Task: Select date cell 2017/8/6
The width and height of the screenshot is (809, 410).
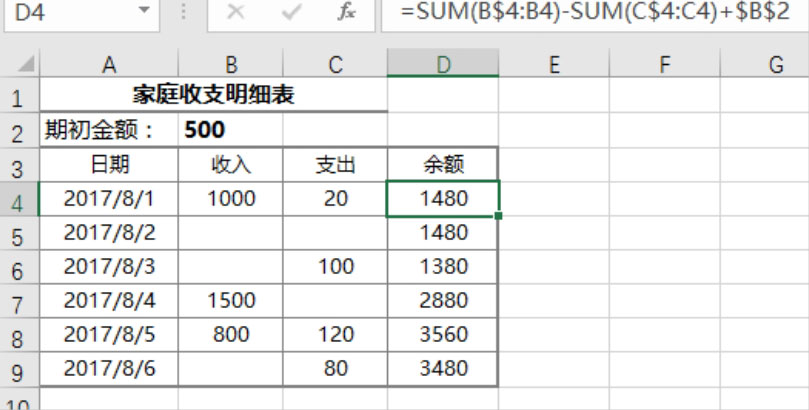Action: coord(109,369)
